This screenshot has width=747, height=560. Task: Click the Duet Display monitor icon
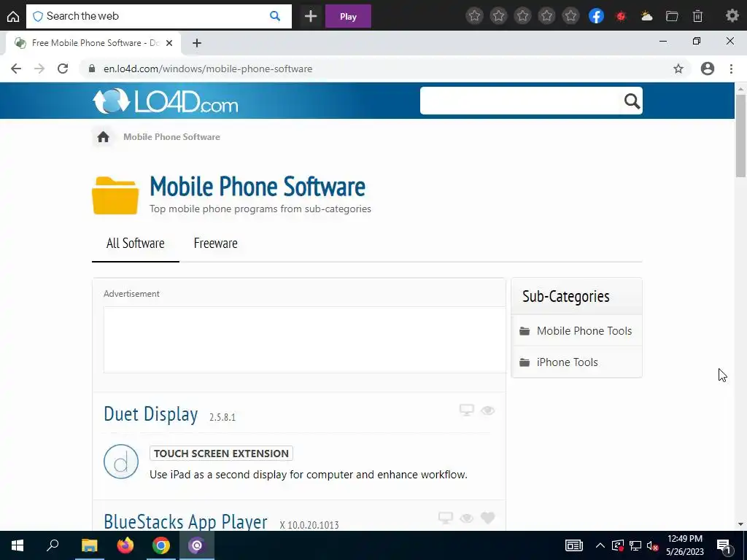pyautogui.click(x=466, y=410)
